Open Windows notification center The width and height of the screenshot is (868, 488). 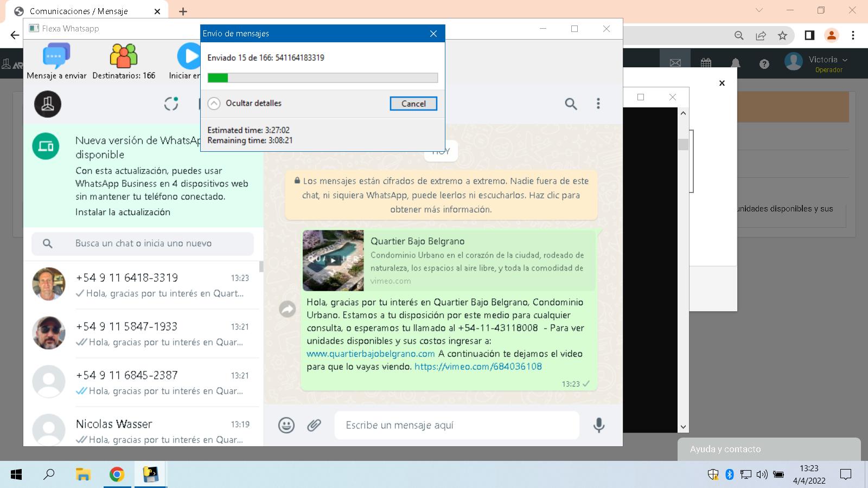pos(846,474)
